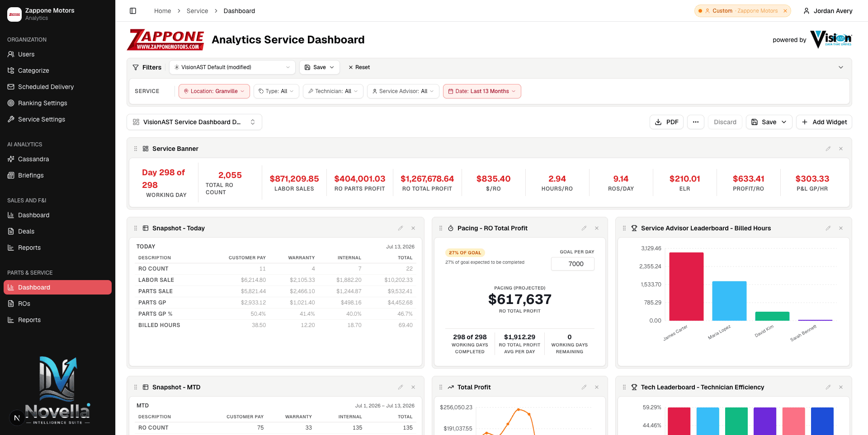Close the Total Profit widget
868x435 pixels.
597,387
